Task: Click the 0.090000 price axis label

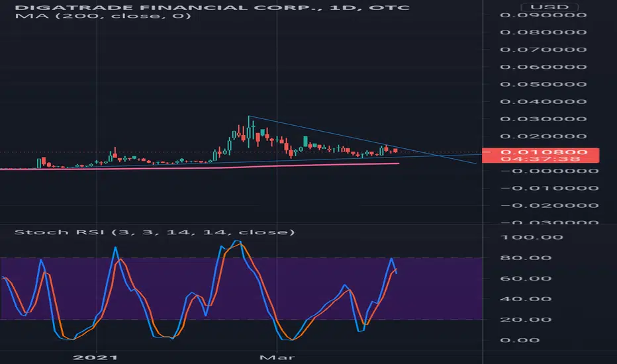Action: tap(544, 15)
